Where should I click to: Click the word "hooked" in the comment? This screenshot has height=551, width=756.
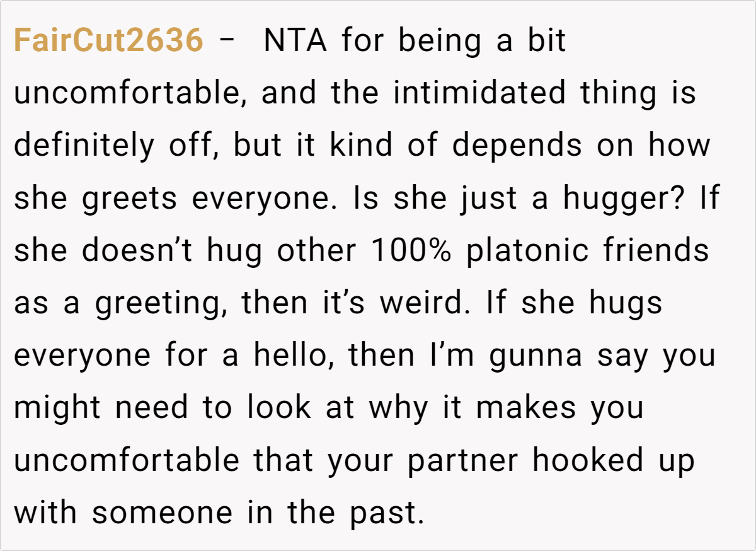coord(588,461)
